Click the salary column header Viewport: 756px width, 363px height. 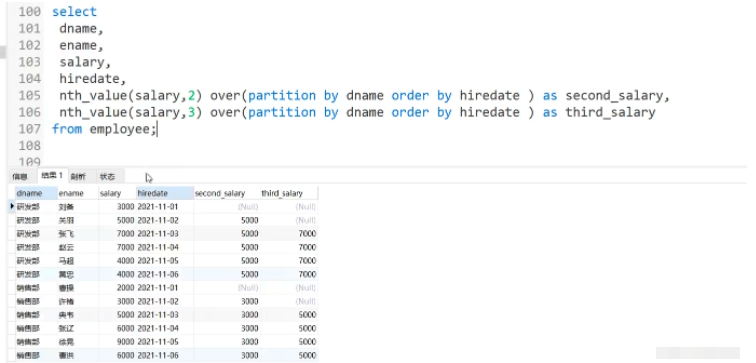117,193
